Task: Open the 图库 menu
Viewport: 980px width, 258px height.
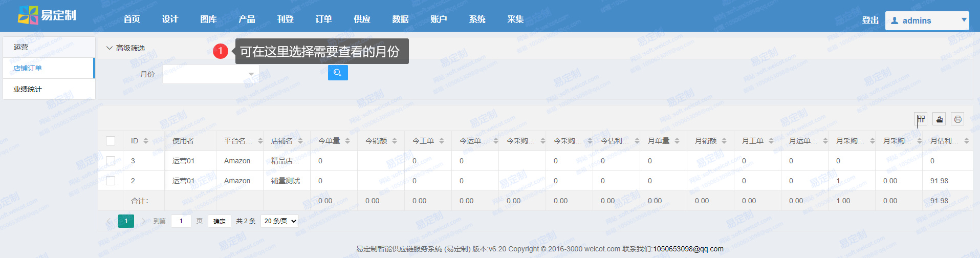Action: pyautogui.click(x=208, y=19)
